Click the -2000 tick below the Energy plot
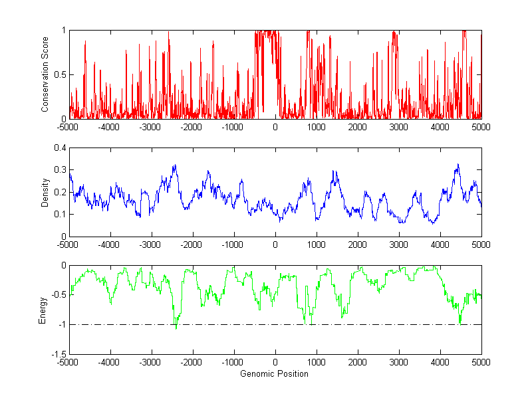Image resolution: width=532 pixels, height=398 pixels. pyautogui.click(x=192, y=363)
